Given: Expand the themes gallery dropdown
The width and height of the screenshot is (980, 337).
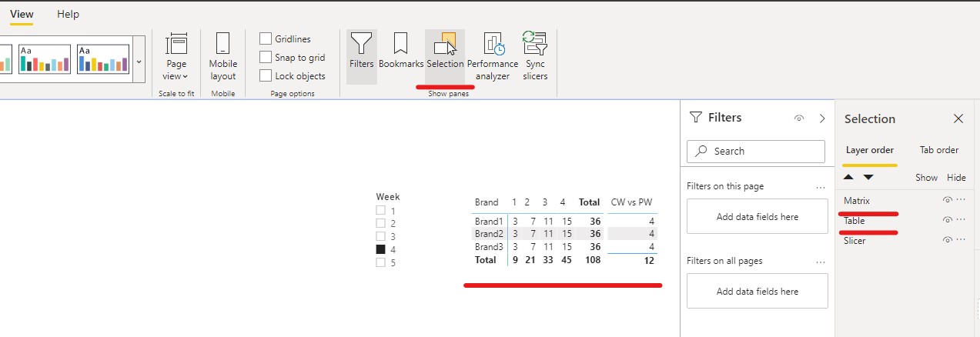Looking at the screenshot, I should click(x=139, y=60).
